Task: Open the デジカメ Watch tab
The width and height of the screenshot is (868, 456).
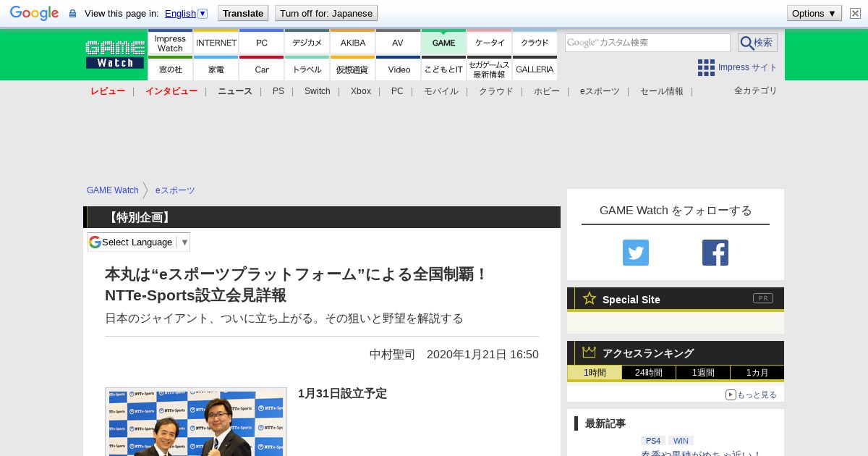Action: point(307,42)
